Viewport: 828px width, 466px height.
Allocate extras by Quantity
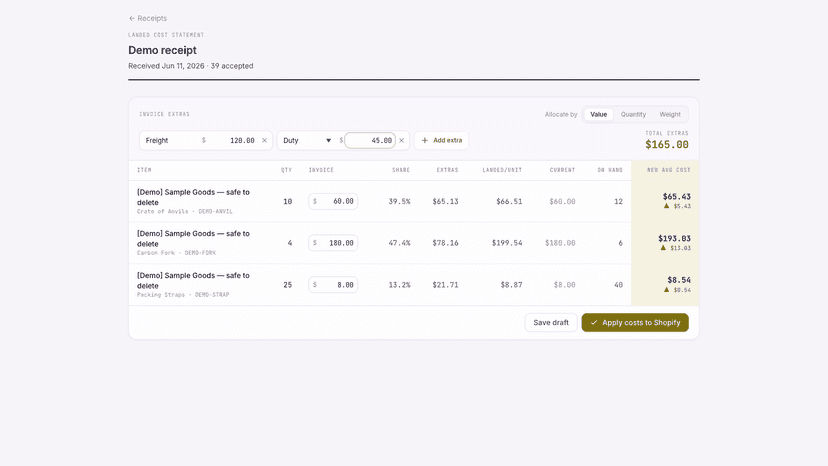[633, 114]
